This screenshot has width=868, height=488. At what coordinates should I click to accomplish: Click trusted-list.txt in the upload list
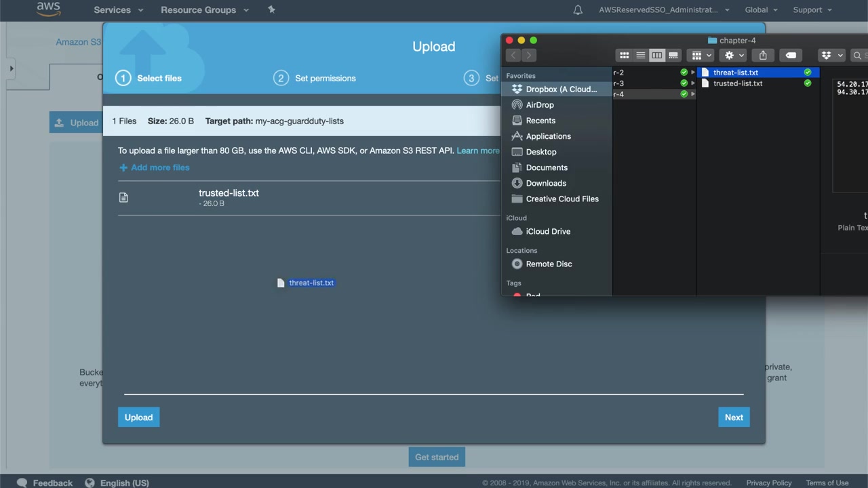pyautogui.click(x=229, y=193)
